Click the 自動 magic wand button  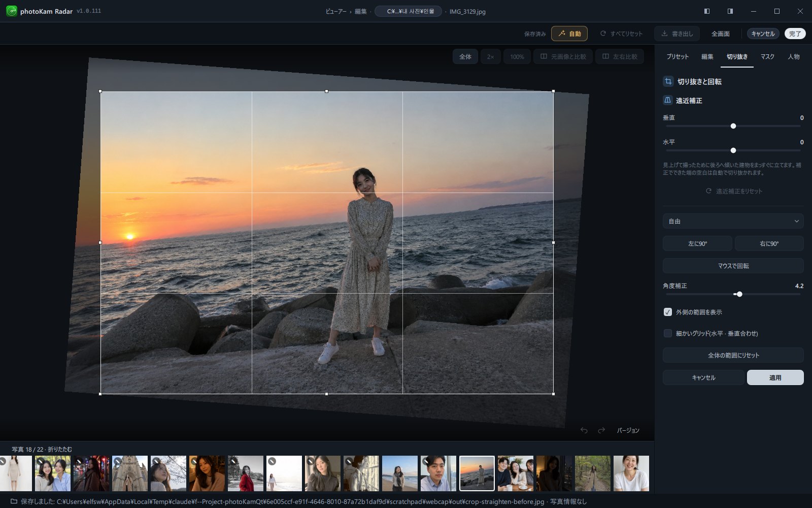point(569,34)
